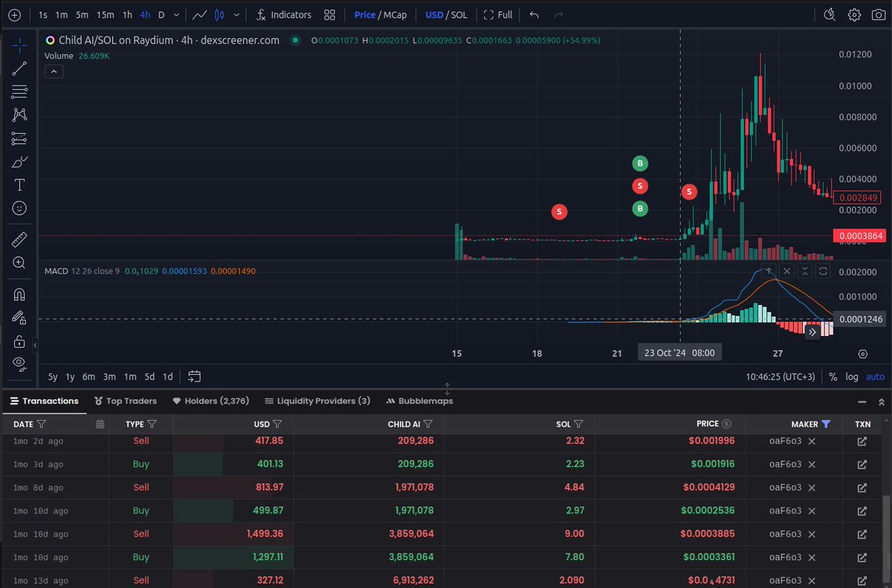This screenshot has width=892, height=588.
Task: Select the Text annotation tool
Action: click(19, 185)
